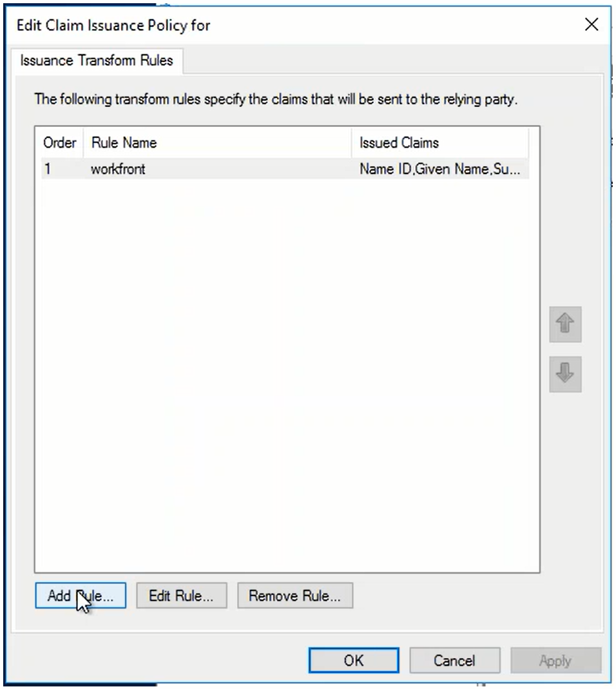Click the Order column header
Viewport: 616px width, 689px height.
[x=59, y=142]
